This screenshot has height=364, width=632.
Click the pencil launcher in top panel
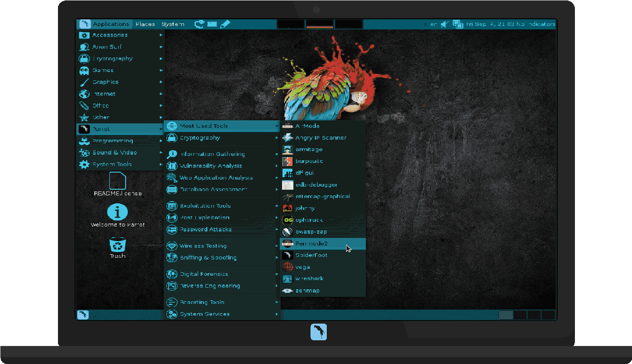(x=225, y=24)
